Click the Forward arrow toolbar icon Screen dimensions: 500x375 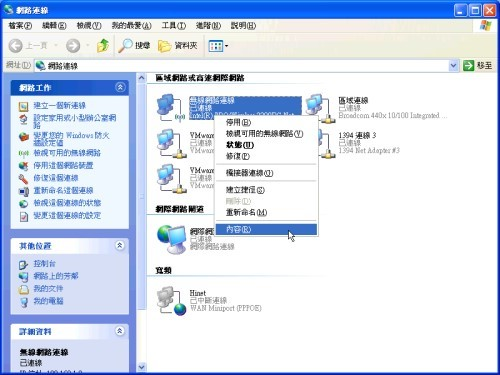click(73, 46)
